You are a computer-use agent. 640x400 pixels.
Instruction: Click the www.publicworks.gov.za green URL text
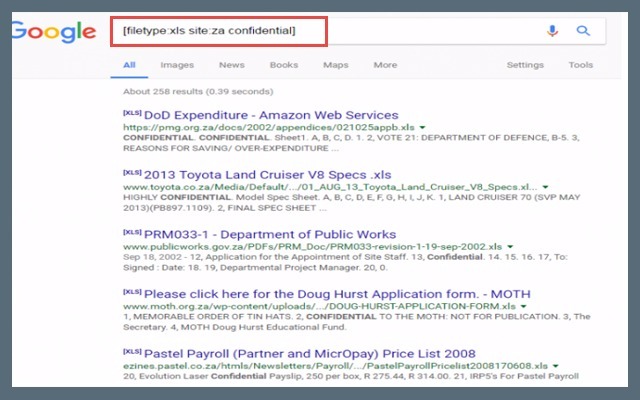pyautogui.click(x=313, y=247)
